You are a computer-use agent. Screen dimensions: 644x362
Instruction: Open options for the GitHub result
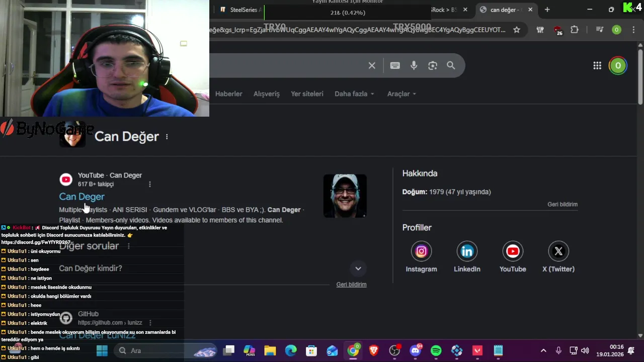point(150,323)
